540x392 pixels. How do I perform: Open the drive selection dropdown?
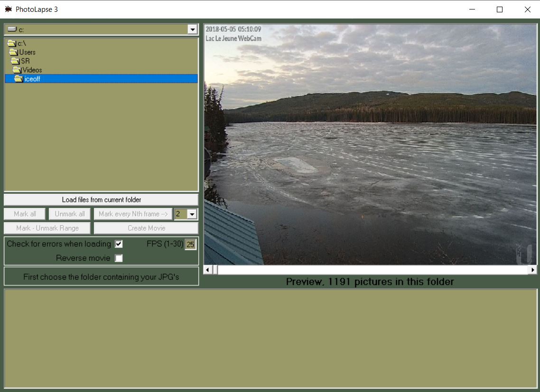pos(193,29)
